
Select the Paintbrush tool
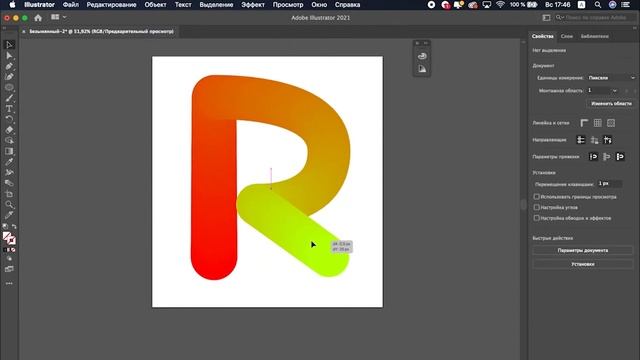point(9,98)
